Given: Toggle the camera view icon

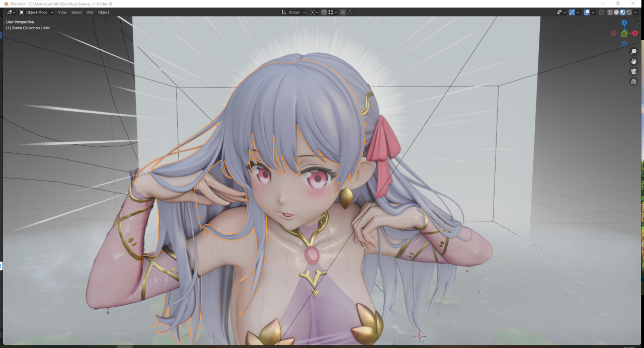Looking at the screenshot, I should click(x=633, y=71).
